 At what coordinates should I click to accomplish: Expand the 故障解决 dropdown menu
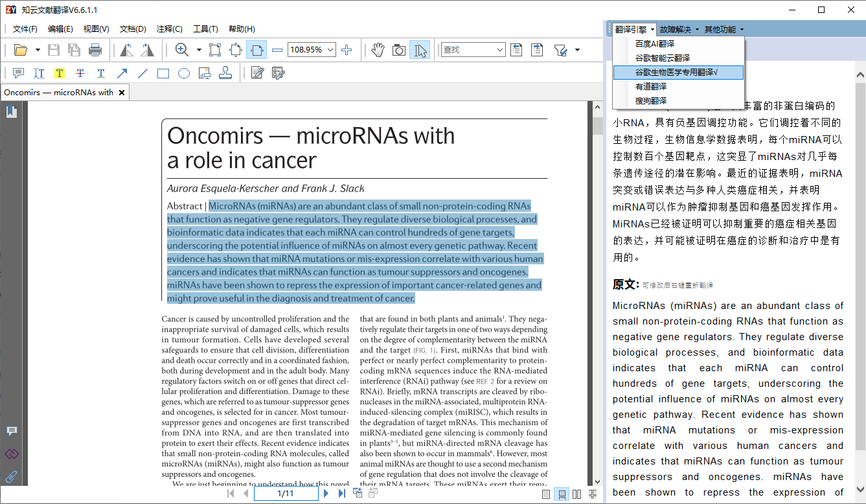pyautogui.click(x=679, y=29)
